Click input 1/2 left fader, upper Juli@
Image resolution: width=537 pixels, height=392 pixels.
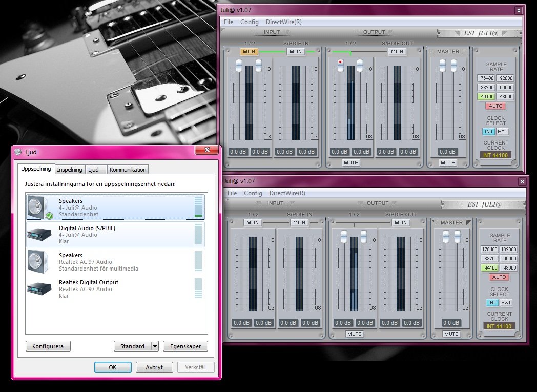[239, 66]
